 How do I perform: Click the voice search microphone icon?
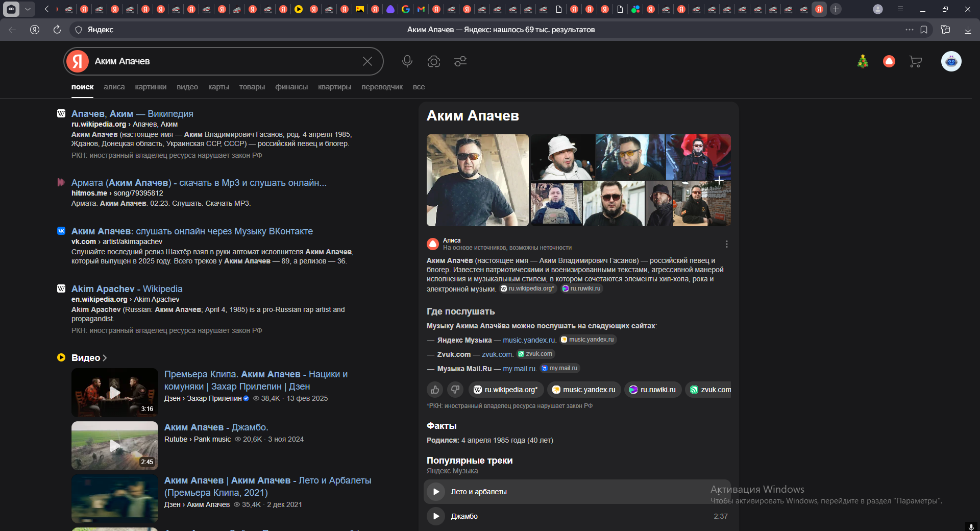(x=407, y=61)
